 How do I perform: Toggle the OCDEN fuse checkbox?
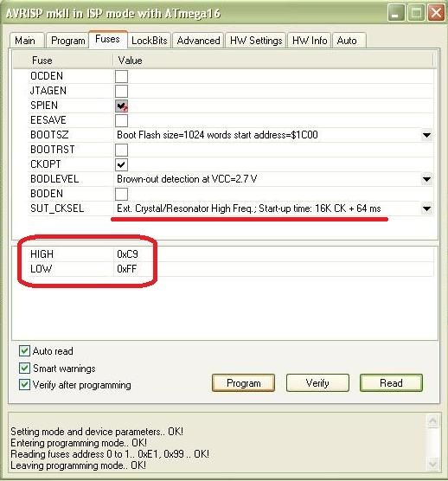coord(121,76)
